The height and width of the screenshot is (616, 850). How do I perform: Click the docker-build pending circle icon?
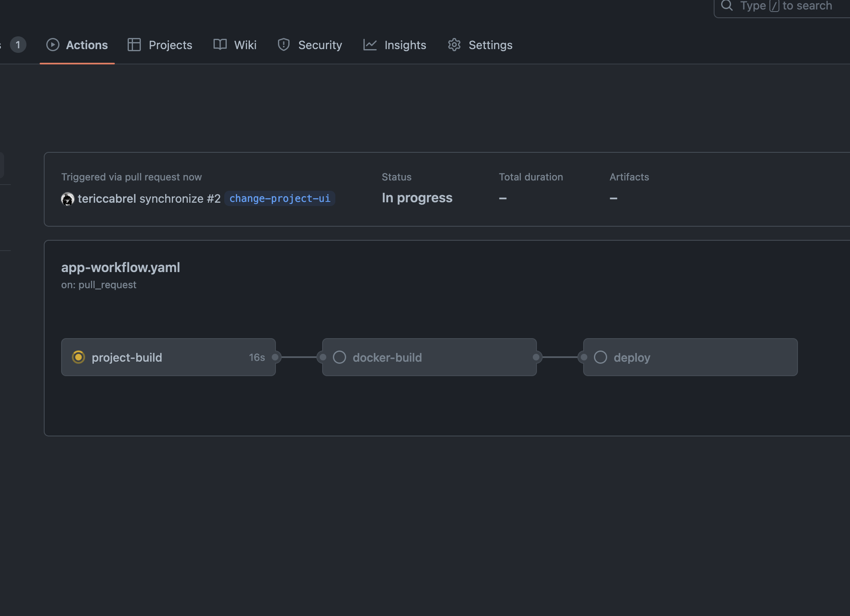339,357
